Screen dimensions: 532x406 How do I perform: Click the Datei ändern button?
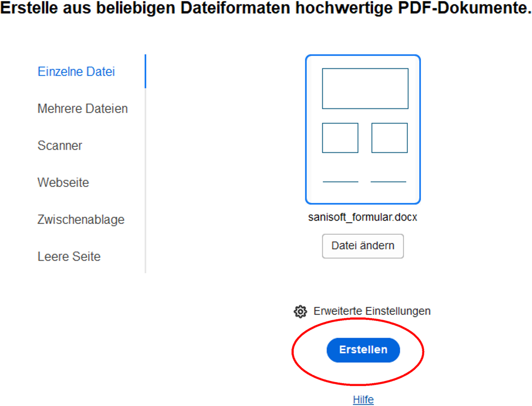[x=363, y=246]
